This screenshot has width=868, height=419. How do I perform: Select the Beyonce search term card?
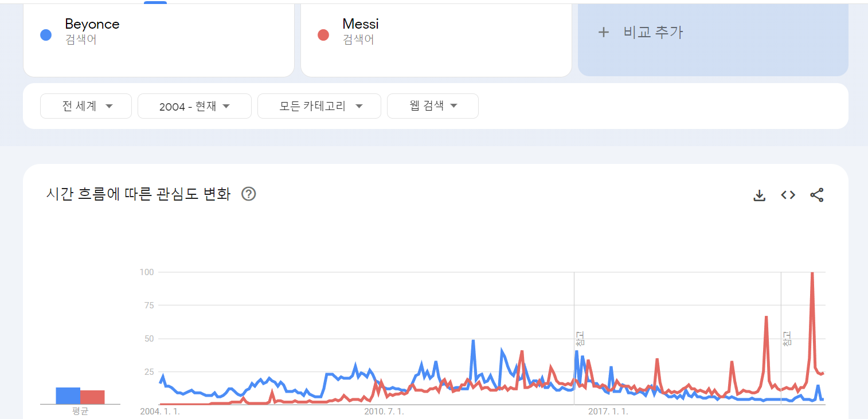[158, 40]
